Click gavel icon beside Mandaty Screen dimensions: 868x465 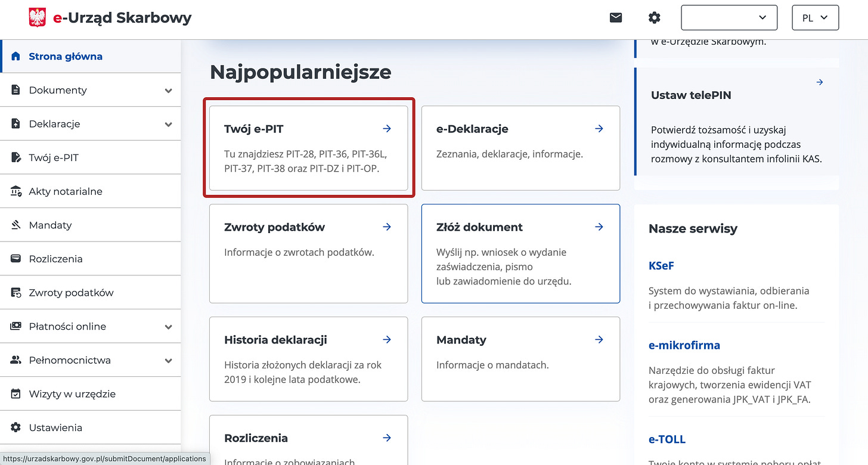pos(16,225)
